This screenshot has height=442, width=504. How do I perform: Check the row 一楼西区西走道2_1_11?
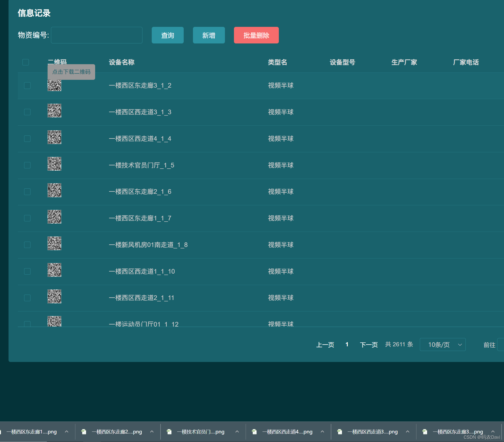click(x=27, y=298)
